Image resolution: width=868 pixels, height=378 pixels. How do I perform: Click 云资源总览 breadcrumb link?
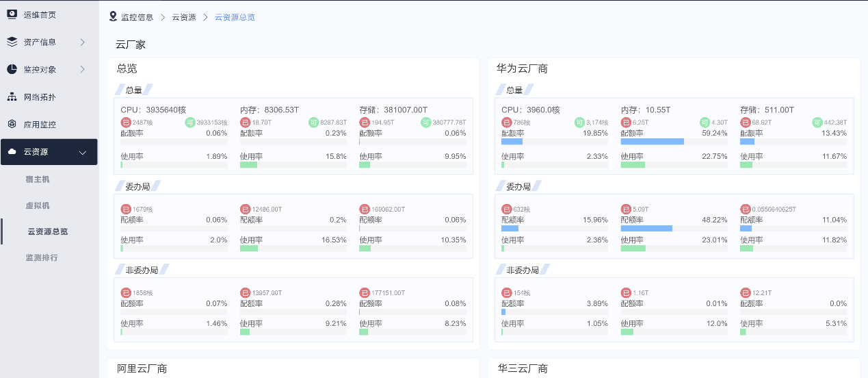[x=235, y=17]
